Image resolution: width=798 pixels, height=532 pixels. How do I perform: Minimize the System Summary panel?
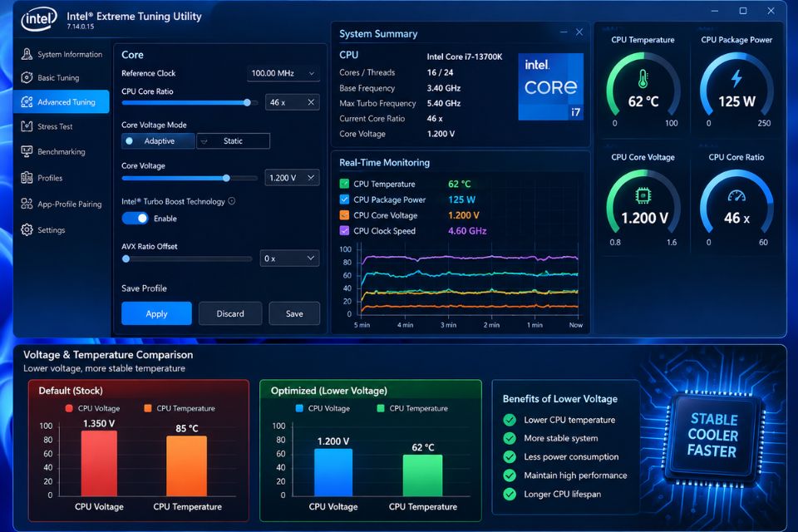pos(564,32)
